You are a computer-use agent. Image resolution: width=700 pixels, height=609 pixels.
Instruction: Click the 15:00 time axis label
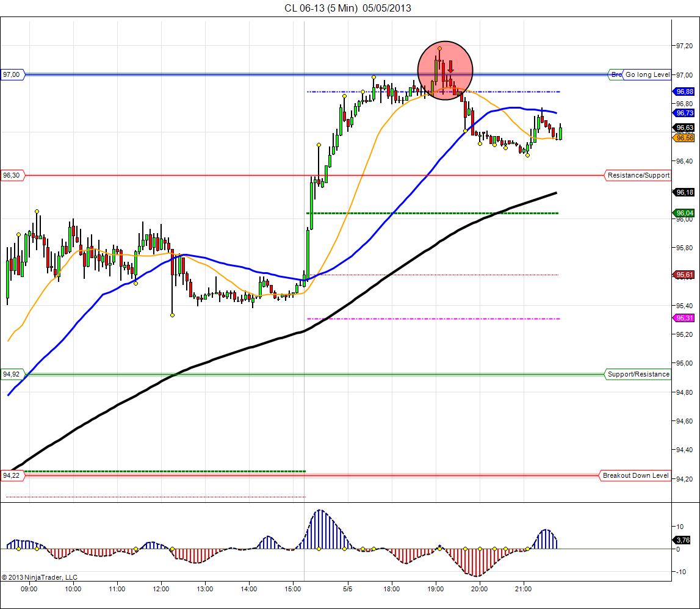pos(293,589)
